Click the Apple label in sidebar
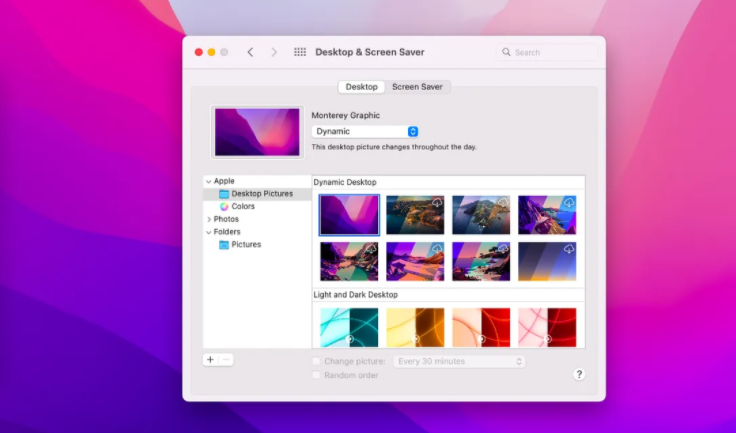 (x=224, y=181)
